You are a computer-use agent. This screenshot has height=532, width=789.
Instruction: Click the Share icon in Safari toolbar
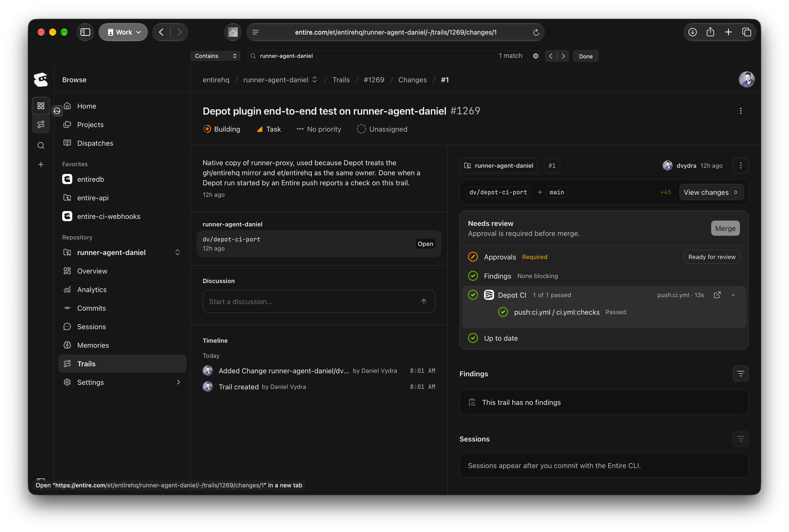[710, 32]
